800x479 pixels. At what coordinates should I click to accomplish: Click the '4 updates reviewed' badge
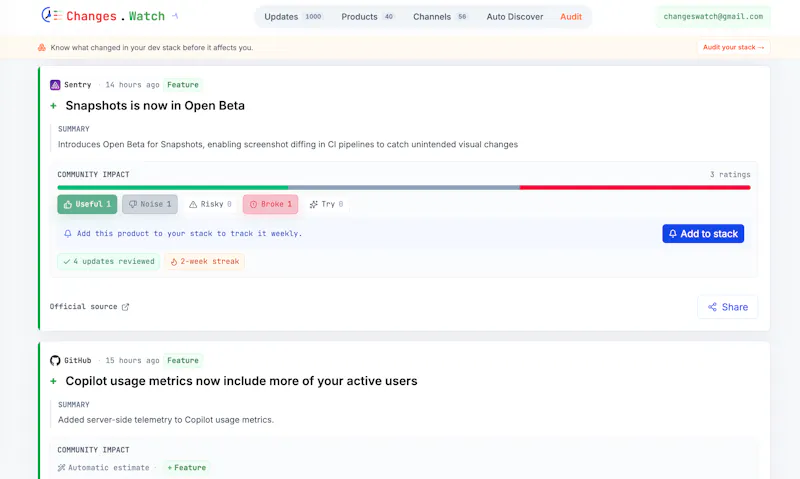(109, 261)
